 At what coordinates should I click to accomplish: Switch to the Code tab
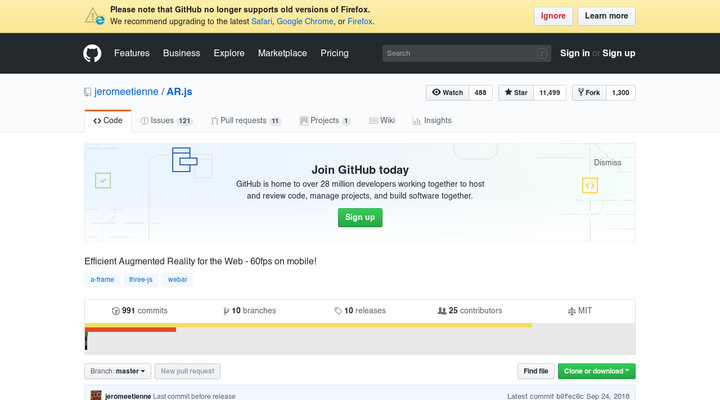108,121
